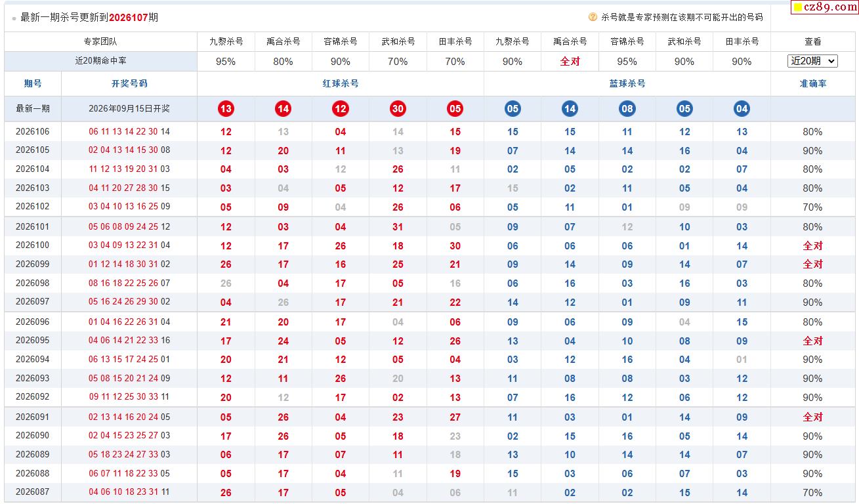Click the yellow square cz89.com logo icon
Viewport: 859px width, 504px height.
(798, 8)
